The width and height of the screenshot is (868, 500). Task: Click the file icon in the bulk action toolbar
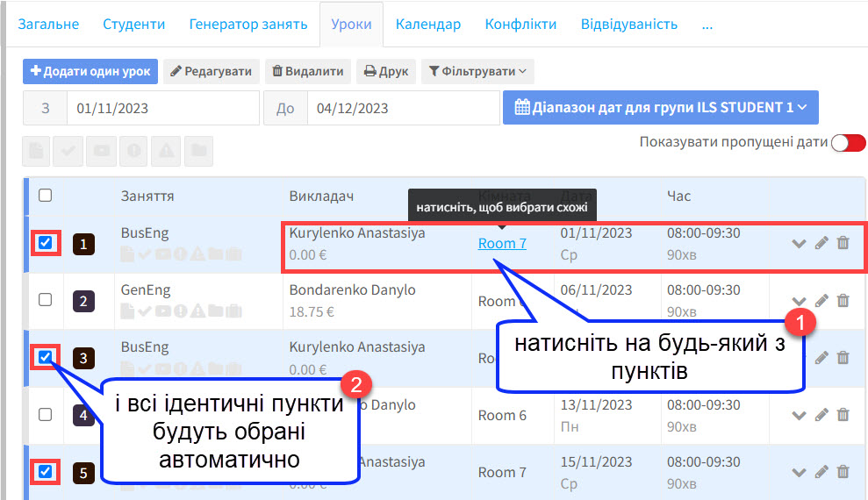coord(37,151)
